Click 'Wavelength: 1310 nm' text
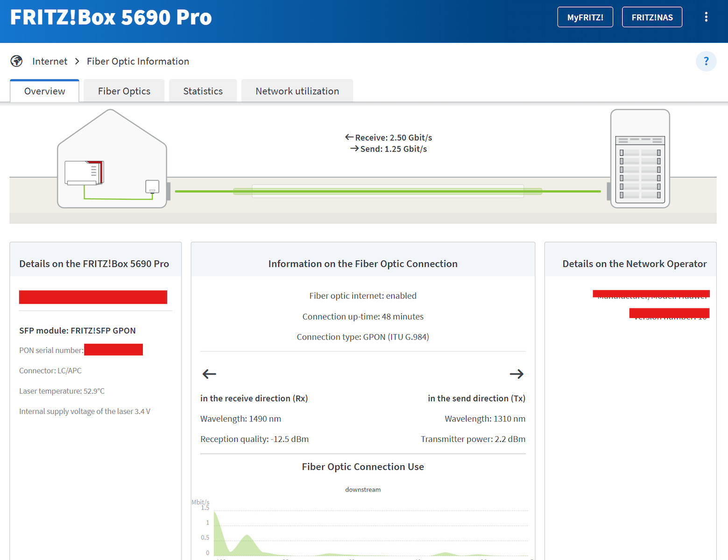The height and width of the screenshot is (560, 728). click(485, 419)
